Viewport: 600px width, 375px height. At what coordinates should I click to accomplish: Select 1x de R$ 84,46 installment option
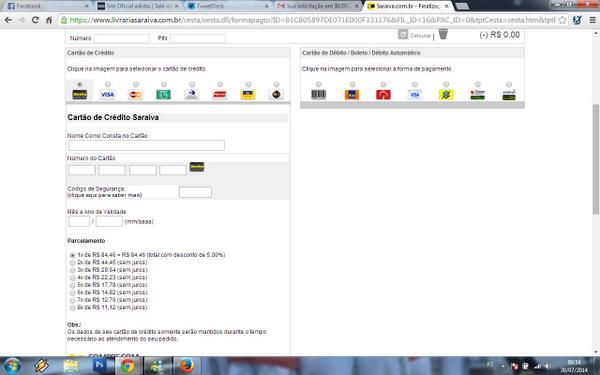73,255
